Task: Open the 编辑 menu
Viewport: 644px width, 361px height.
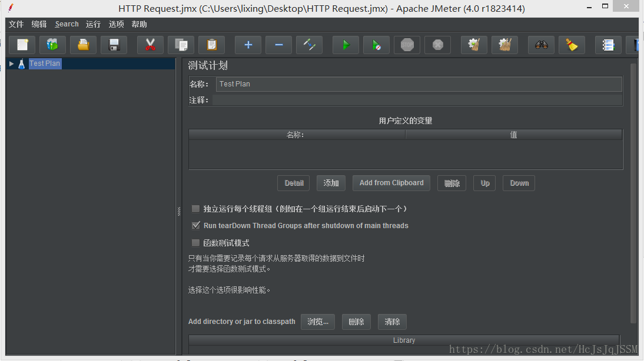Action: 39,24
